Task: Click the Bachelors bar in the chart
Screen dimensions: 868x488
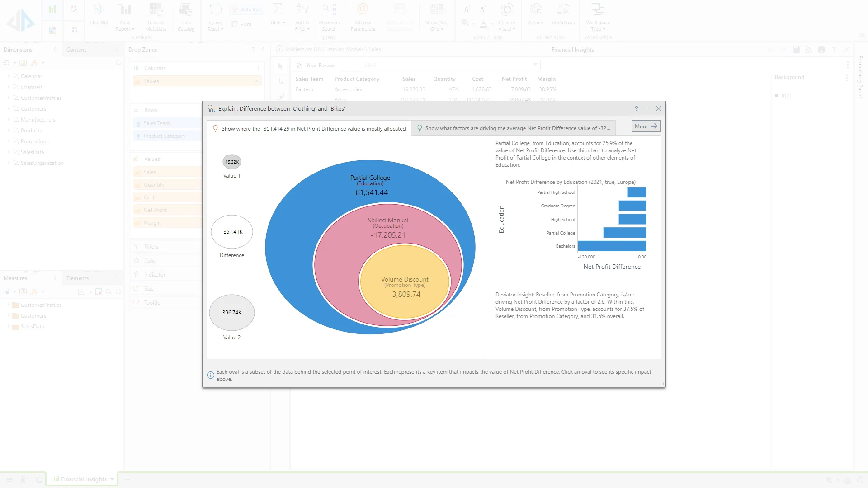Action: (612, 246)
